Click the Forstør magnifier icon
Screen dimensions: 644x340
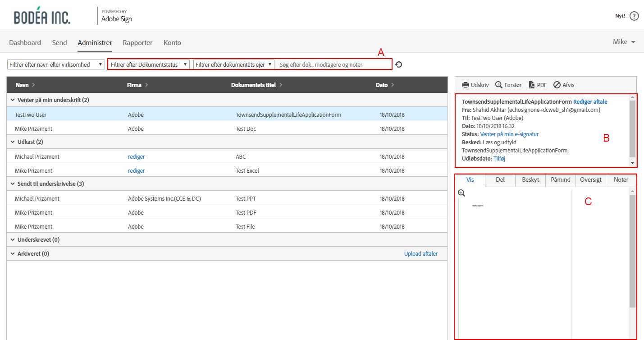point(499,85)
